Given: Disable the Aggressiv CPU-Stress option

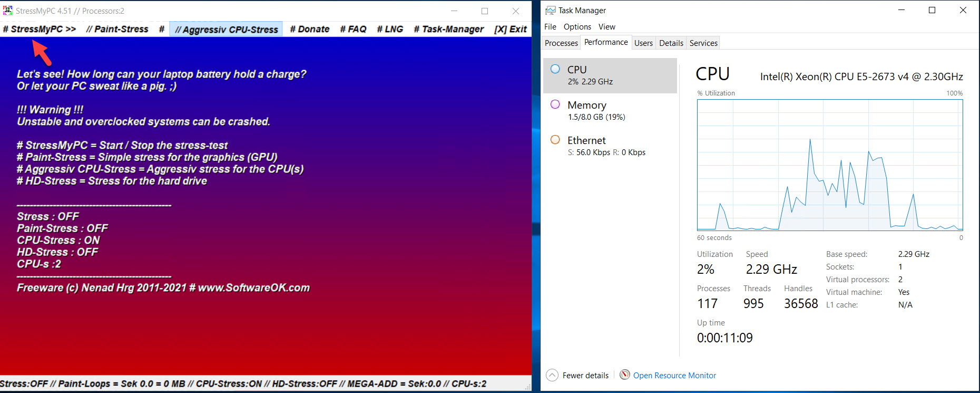Looking at the screenshot, I should (226, 30).
